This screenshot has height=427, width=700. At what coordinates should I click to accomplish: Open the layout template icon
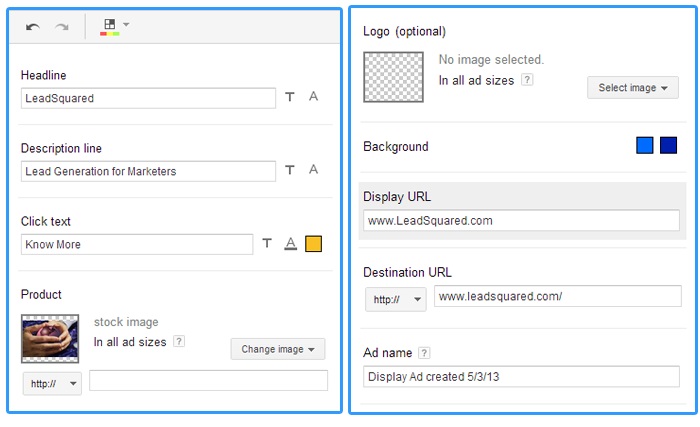(110, 27)
